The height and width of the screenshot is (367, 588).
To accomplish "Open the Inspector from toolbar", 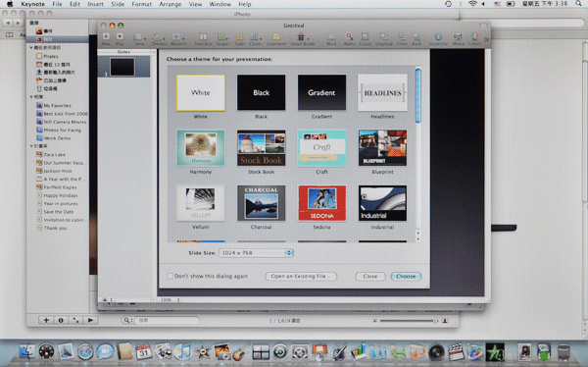I will (x=438, y=37).
